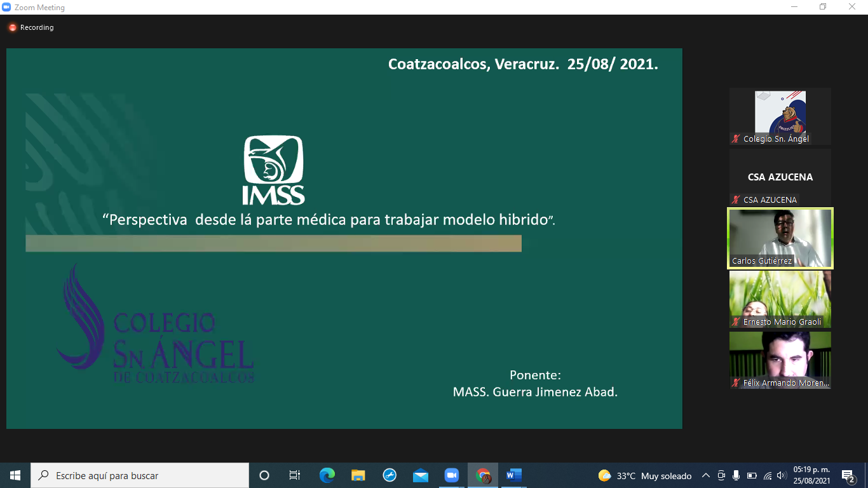Select Carlos Gutiérrez video thumbnail
This screenshot has width=868, height=488.
(780, 238)
